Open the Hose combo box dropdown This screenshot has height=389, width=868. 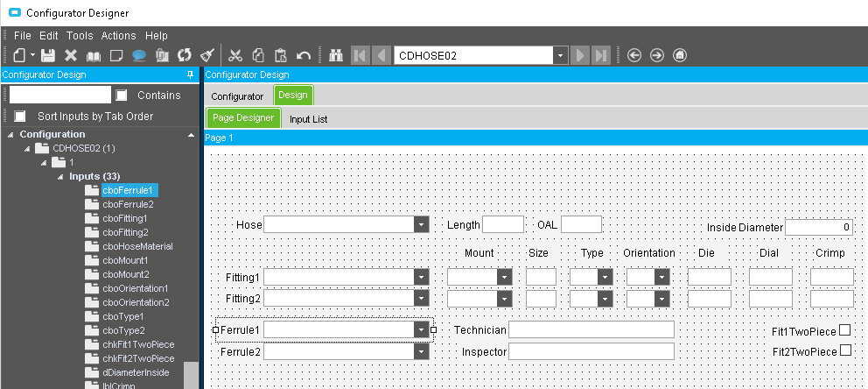(x=421, y=225)
